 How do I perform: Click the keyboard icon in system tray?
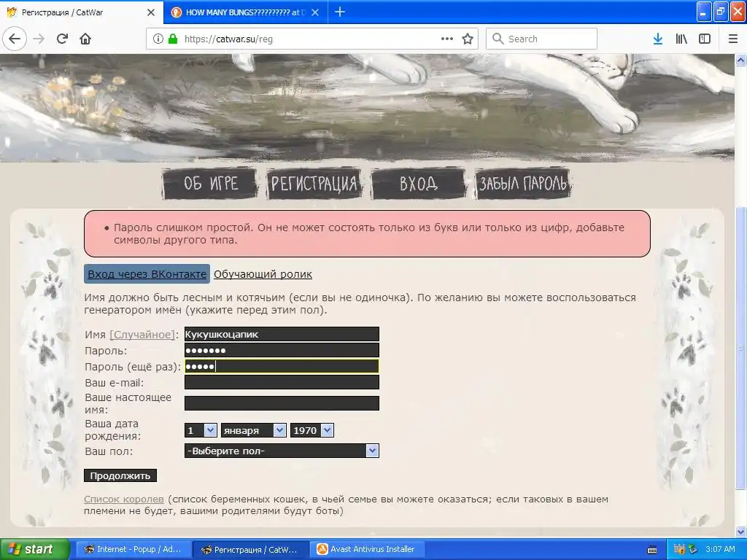tap(652, 550)
